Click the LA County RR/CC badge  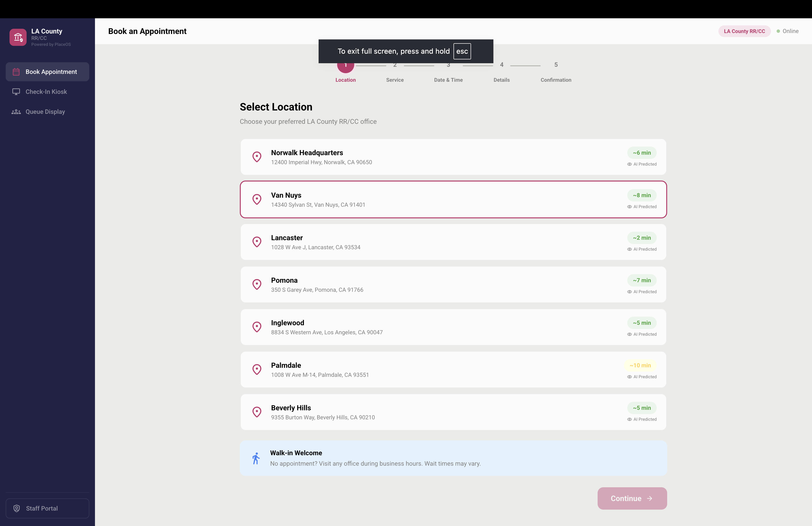coord(744,31)
